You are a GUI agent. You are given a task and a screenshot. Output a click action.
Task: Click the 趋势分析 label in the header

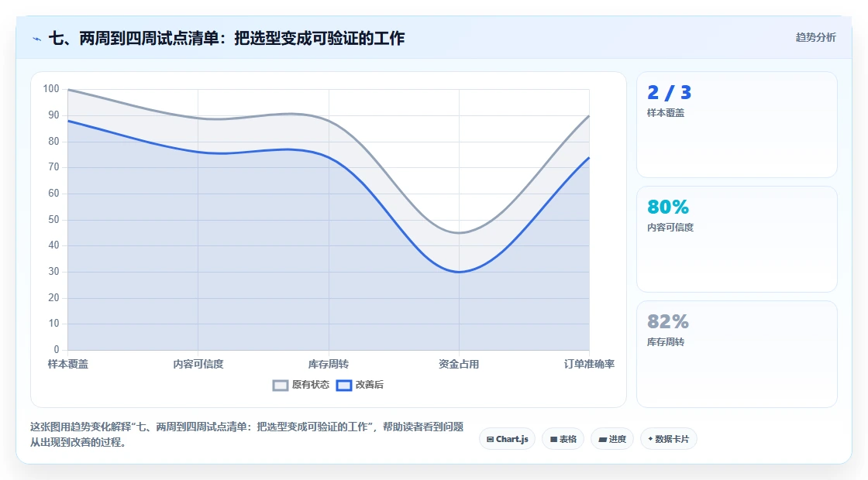coord(815,38)
